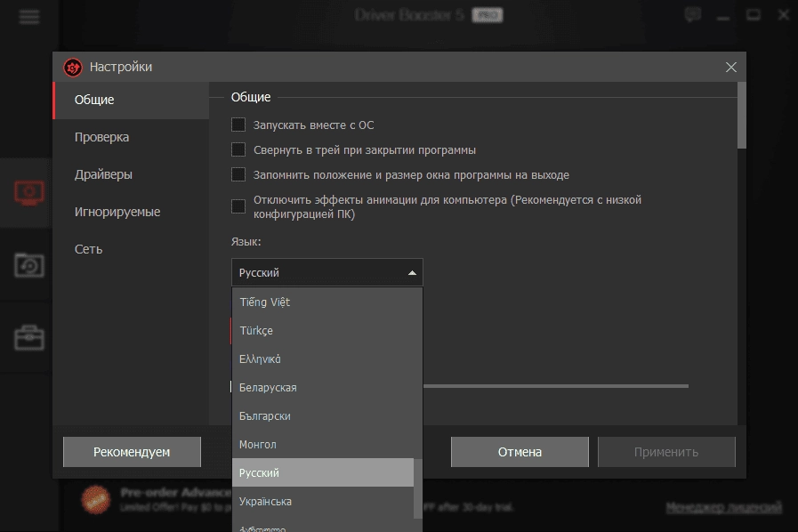Image resolution: width=798 pixels, height=532 pixels.
Task: Click the horizontal slider track in settings
Action: pos(556,386)
